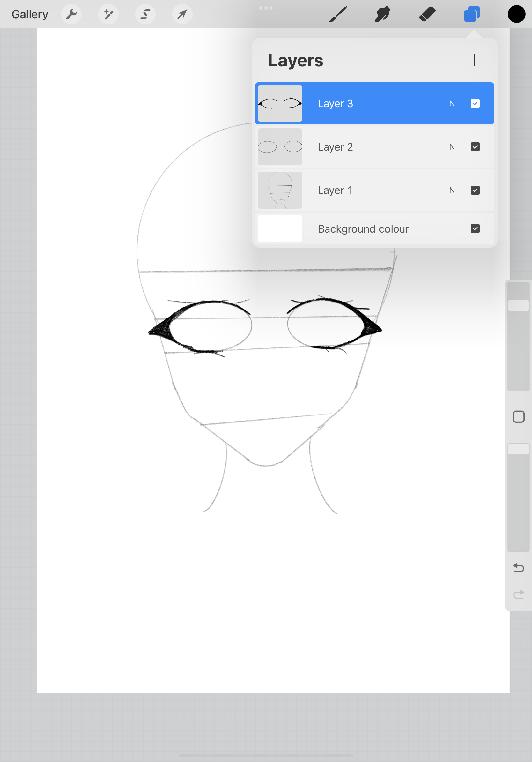Select the Adjustments magic wand tool
The image size is (532, 762).
click(x=108, y=14)
